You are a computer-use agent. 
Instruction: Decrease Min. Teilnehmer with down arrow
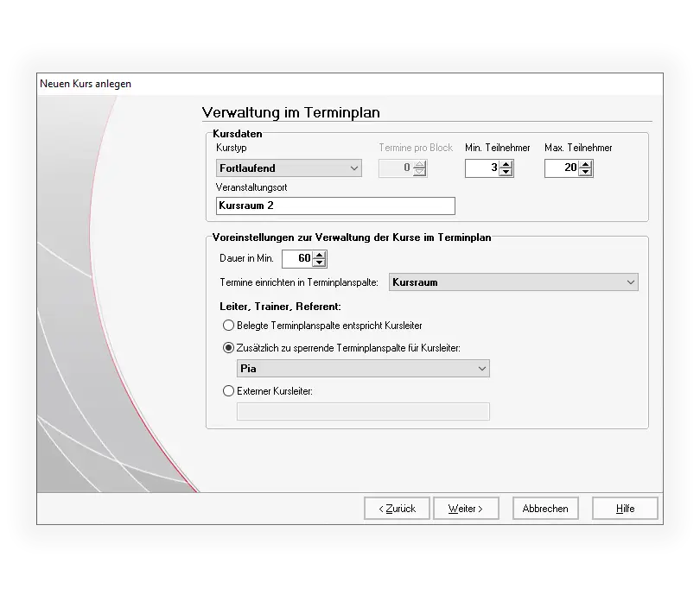click(x=506, y=172)
